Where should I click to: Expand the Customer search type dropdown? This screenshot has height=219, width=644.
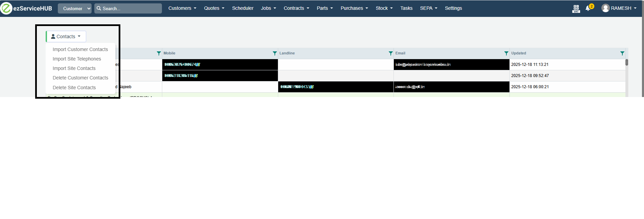tap(74, 8)
